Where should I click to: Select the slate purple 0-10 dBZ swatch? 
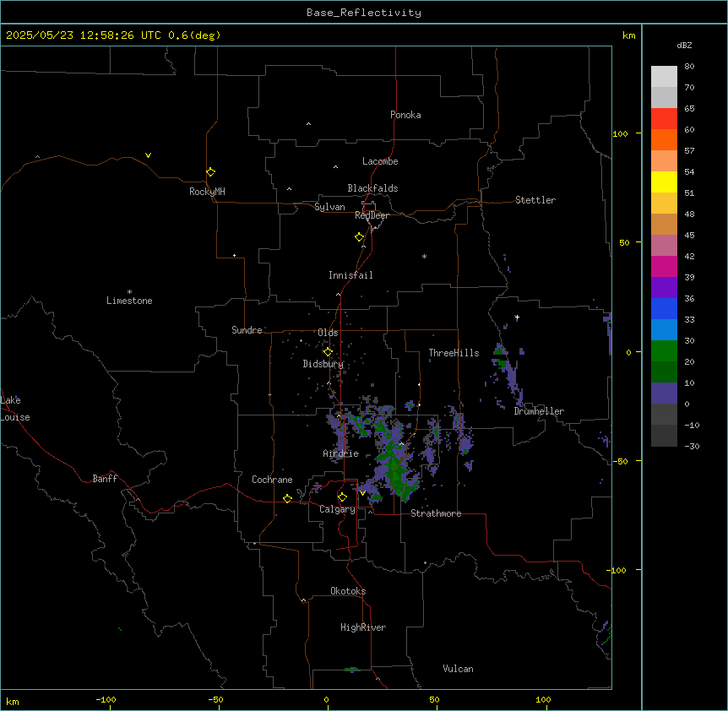click(664, 393)
